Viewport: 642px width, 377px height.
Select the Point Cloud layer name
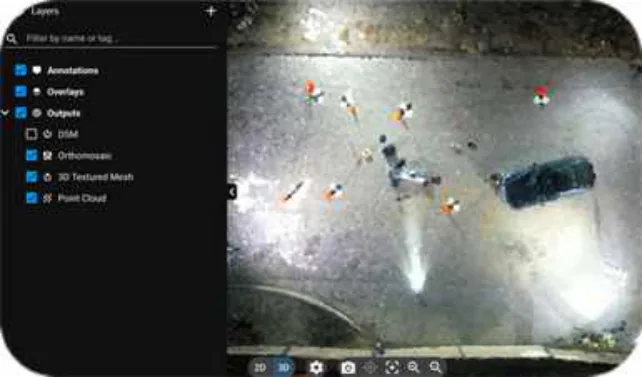(82, 199)
